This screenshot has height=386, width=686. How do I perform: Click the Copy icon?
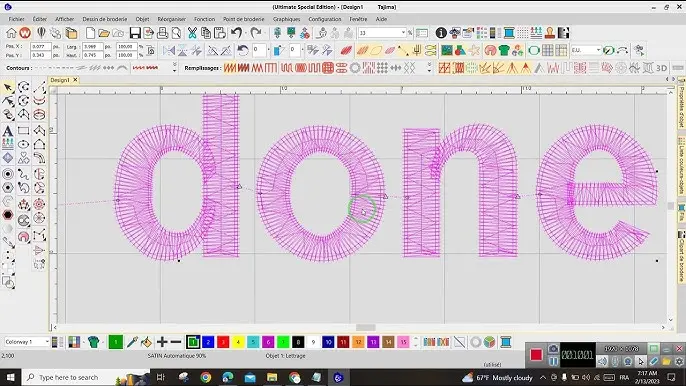[206, 33]
